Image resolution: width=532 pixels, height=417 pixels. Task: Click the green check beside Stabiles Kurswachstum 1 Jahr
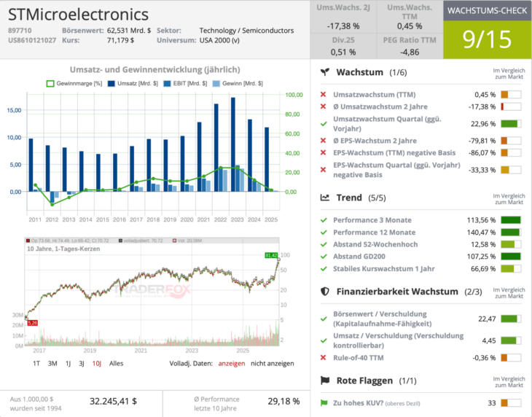pos(324,269)
